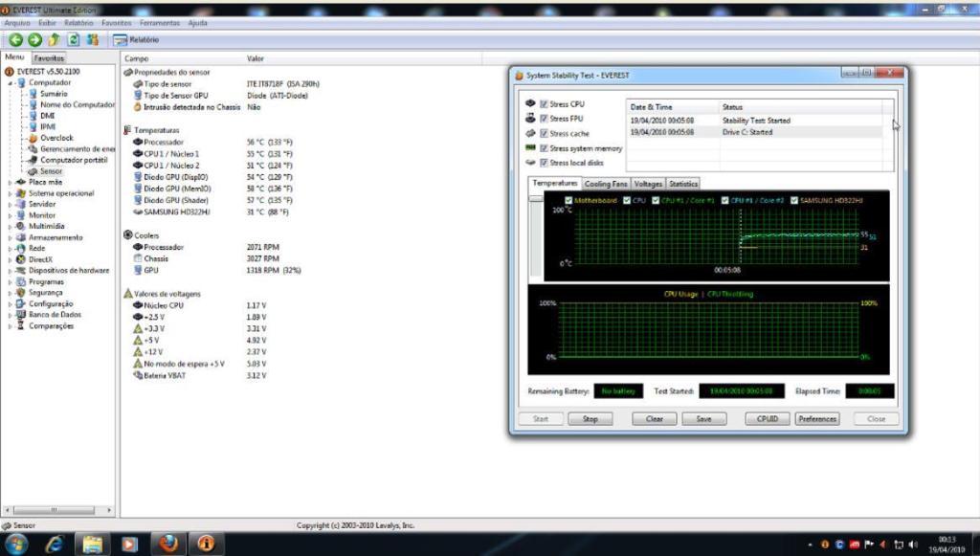Expand the Monitor tree node
Screen dimensions: 980x556
(x=10, y=215)
